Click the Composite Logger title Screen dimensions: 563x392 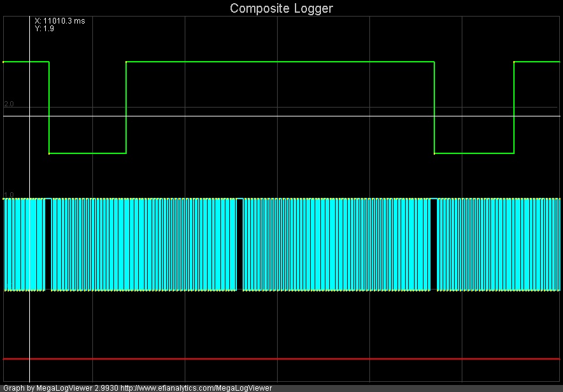point(281,8)
